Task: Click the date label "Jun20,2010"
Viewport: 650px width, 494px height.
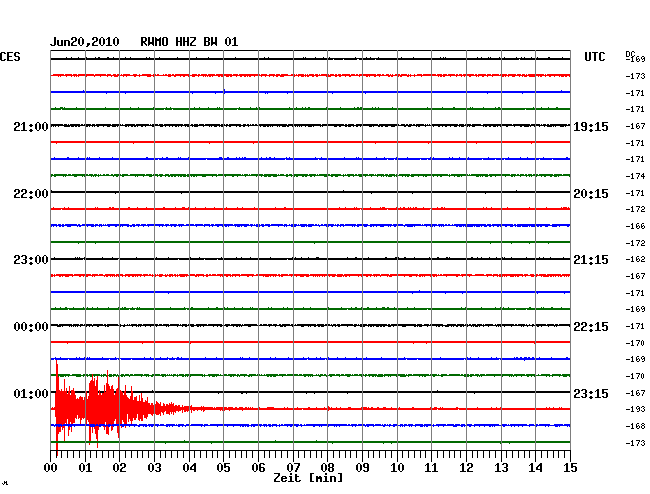Action: [85, 42]
